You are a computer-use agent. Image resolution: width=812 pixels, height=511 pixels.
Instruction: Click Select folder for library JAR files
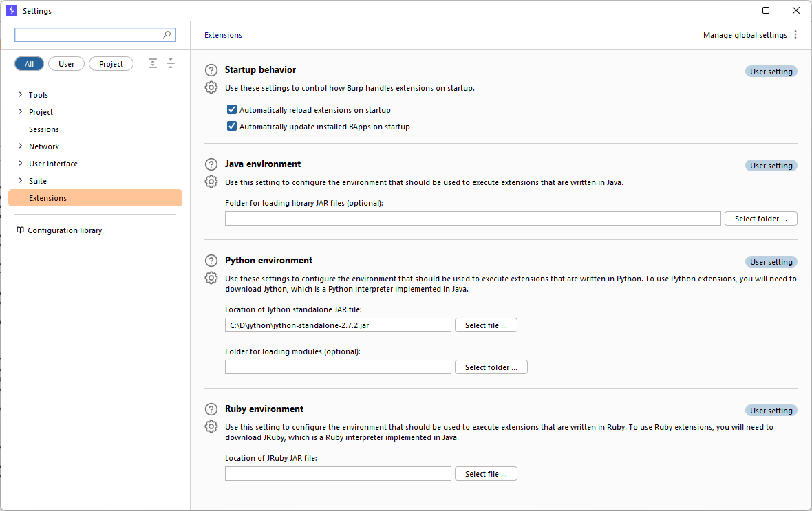[760, 219]
